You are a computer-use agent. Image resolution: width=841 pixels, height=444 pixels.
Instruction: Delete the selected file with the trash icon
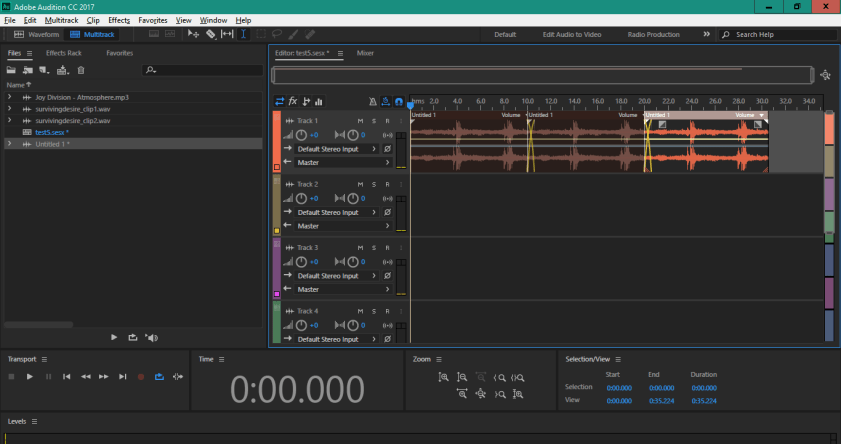point(81,70)
